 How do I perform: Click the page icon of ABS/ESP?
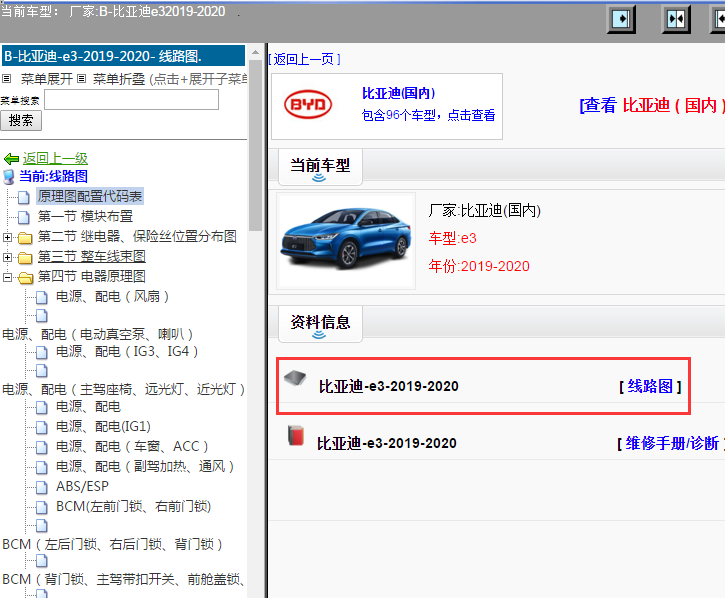point(42,487)
